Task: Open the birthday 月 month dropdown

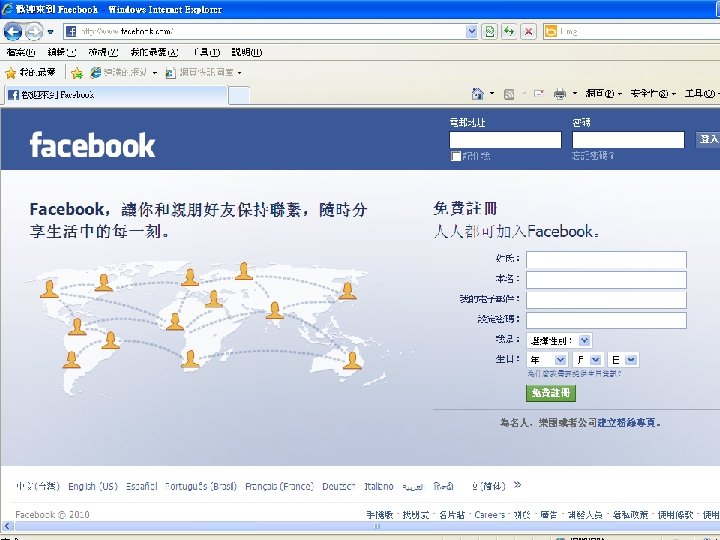Action: pos(588,360)
